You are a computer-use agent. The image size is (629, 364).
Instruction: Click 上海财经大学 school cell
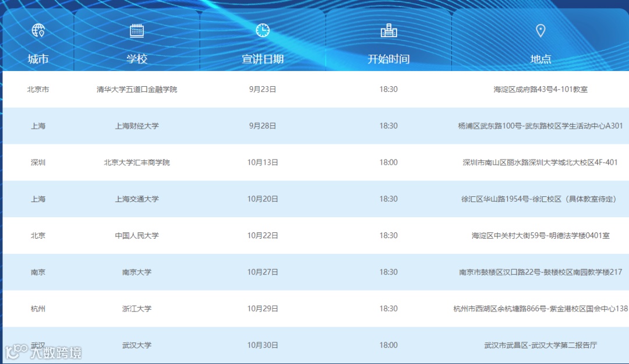tap(137, 126)
